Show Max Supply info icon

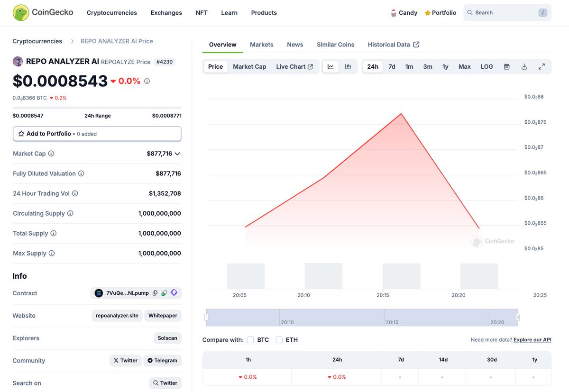pyautogui.click(x=52, y=253)
